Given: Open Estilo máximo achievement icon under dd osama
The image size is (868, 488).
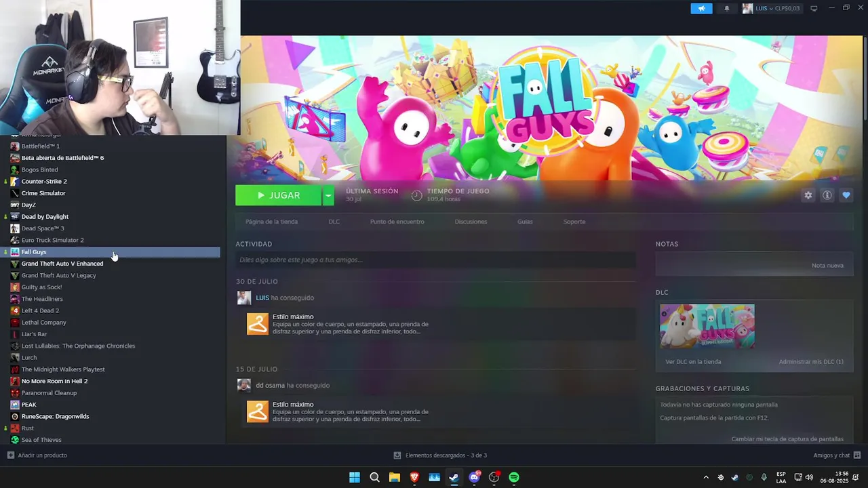Looking at the screenshot, I should click(257, 411).
